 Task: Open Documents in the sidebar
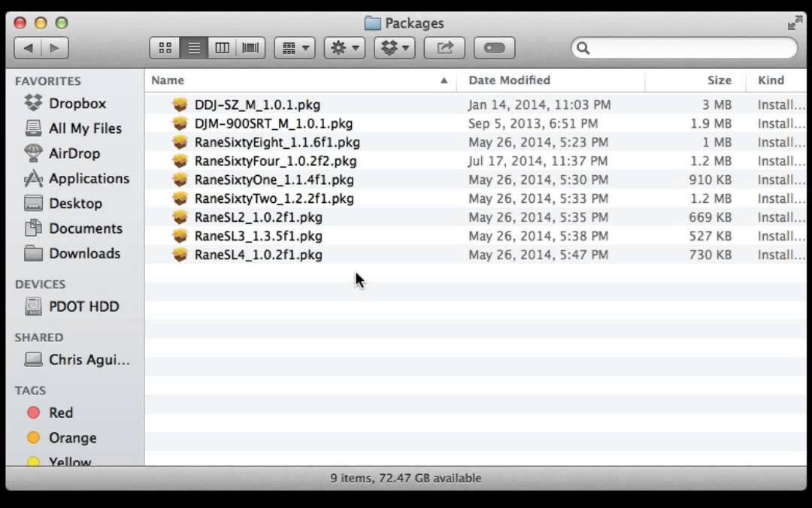(74, 228)
